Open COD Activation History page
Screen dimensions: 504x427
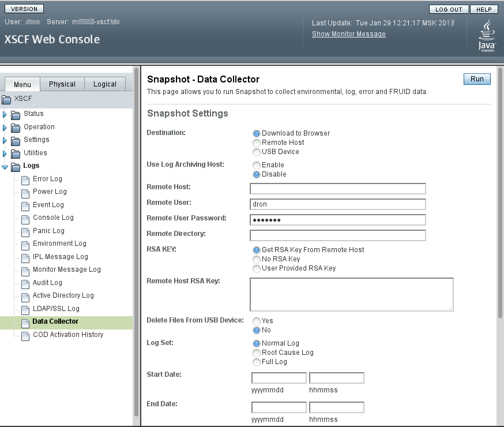click(68, 335)
